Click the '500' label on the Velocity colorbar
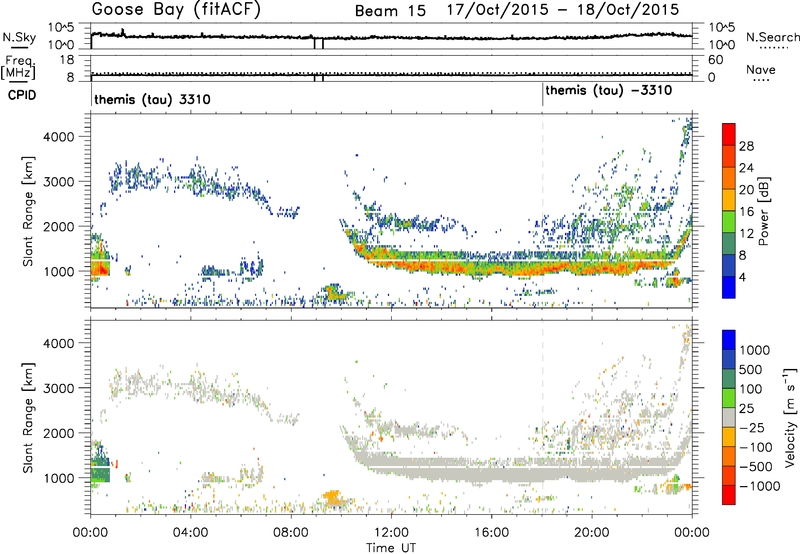The width and height of the screenshot is (800, 554). (x=750, y=369)
